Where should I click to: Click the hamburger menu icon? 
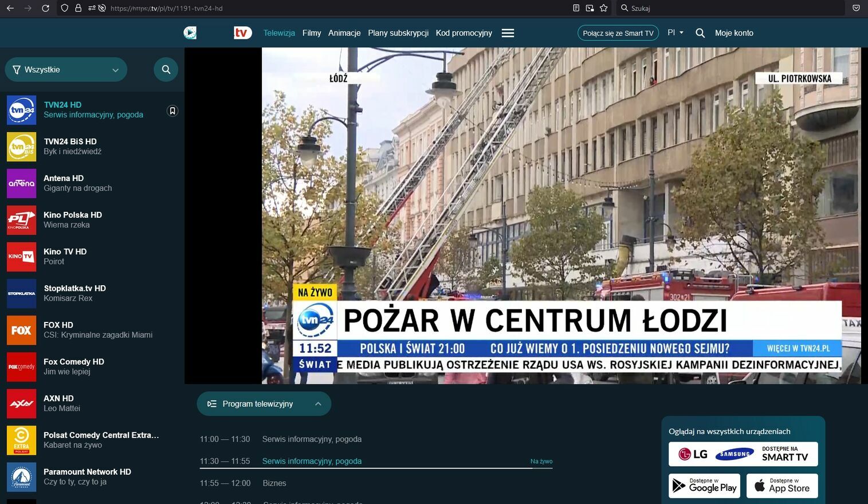click(x=508, y=33)
